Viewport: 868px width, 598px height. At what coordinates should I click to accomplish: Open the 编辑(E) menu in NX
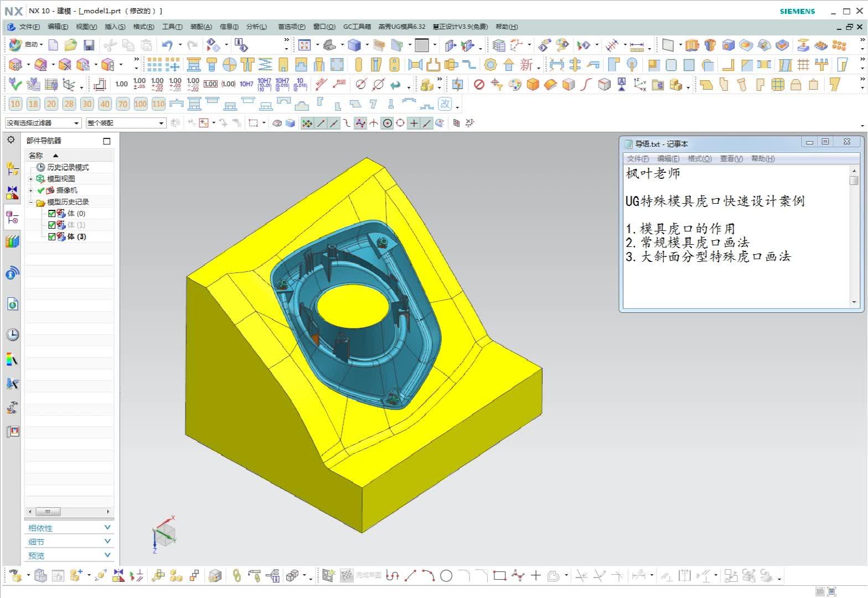coord(58,27)
